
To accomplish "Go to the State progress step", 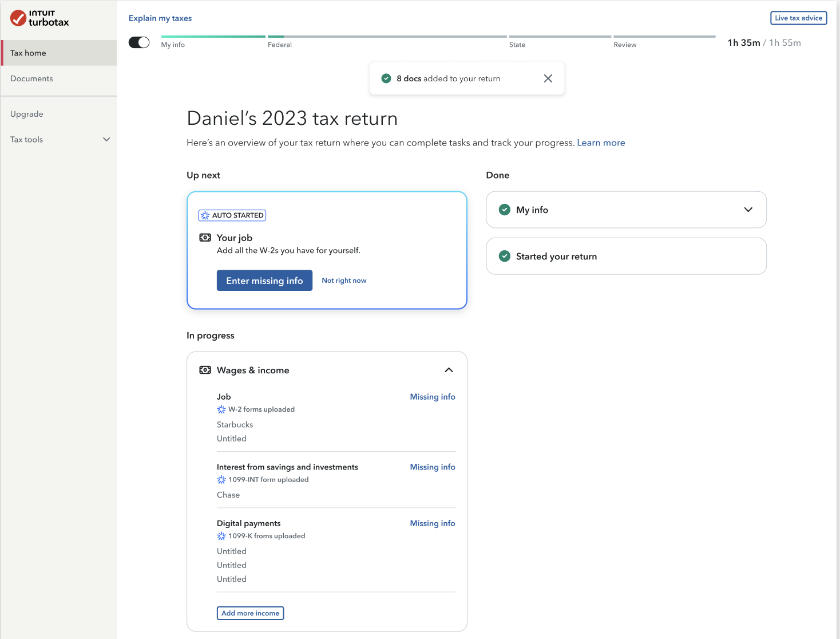I will click(517, 45).
